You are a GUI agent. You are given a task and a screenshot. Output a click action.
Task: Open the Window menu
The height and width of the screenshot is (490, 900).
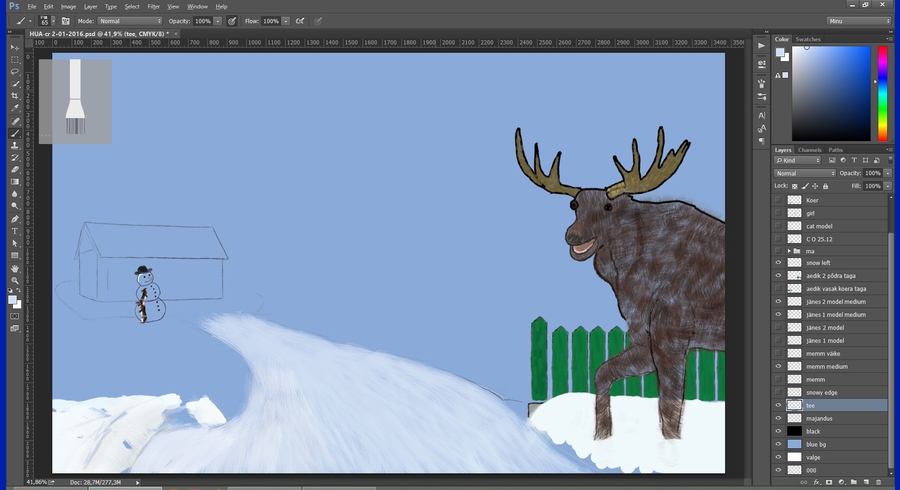(197, 7)
